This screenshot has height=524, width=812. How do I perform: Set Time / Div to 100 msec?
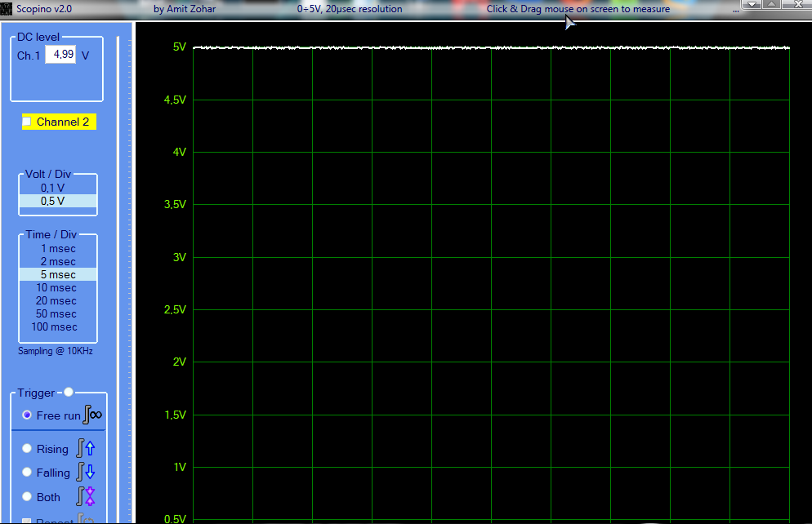(54, 327)
